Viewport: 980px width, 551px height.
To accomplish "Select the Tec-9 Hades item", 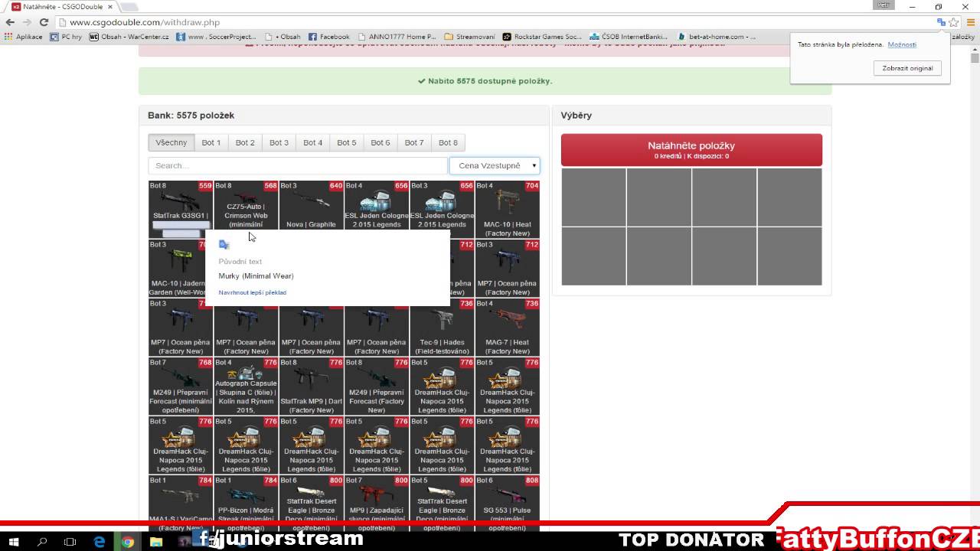I will 442,327.
